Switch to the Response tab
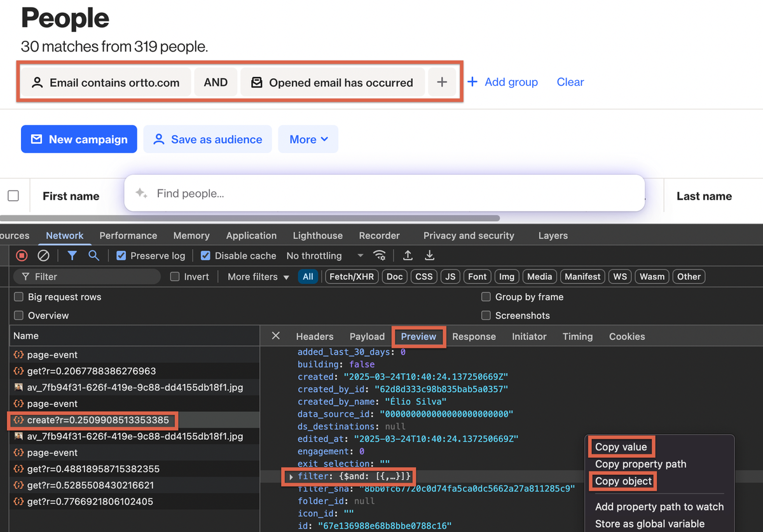Viewport: 763px width, 532px height. pyautogui.click(x=474, y=336)
